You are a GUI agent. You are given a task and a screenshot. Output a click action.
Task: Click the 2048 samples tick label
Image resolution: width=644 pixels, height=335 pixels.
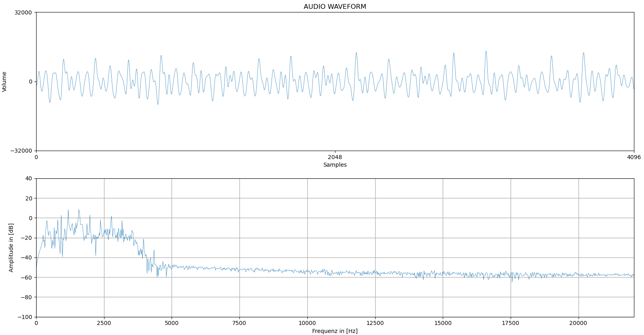(x=335, y=157)
